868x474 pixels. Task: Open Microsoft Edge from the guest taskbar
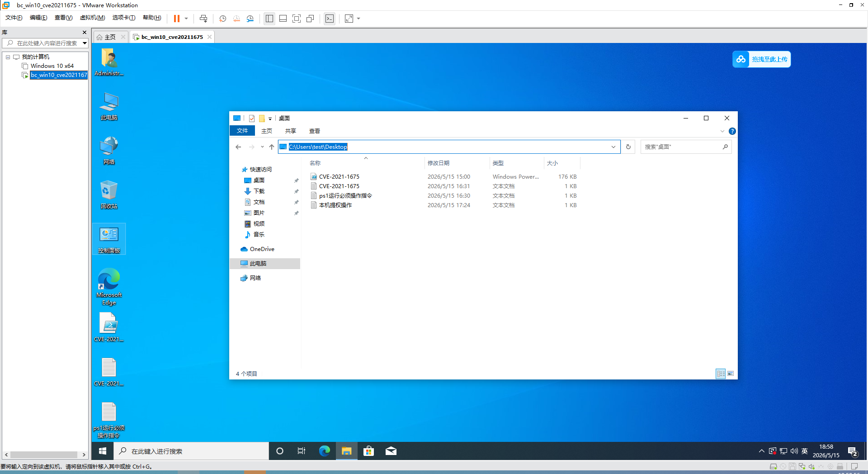pos(325,451)
